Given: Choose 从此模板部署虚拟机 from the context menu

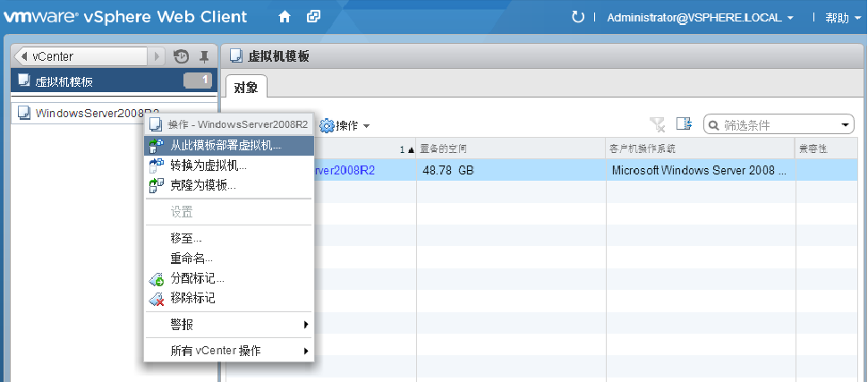Looking at the screenshot, I should coord(229,146).
